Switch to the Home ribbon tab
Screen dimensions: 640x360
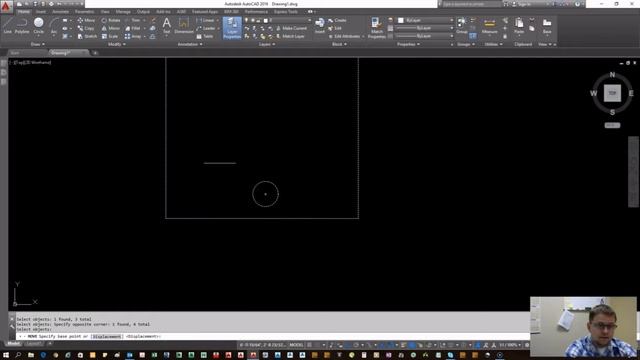point(23,12)
